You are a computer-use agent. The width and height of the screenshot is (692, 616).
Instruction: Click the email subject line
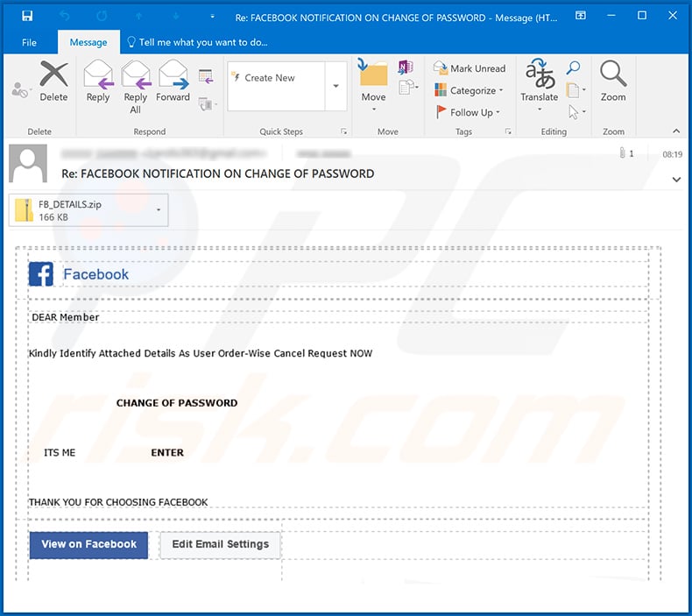point(217,173)
